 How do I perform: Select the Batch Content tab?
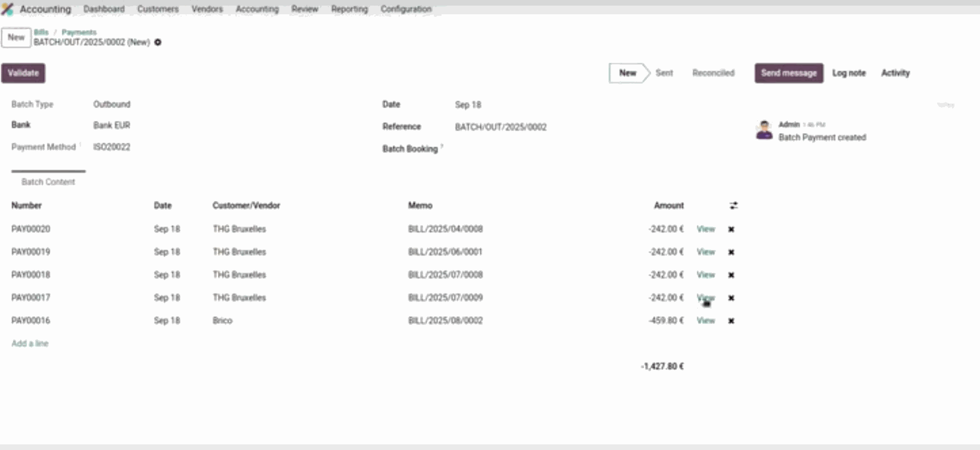pyautogui.click(x=48, y=182)
